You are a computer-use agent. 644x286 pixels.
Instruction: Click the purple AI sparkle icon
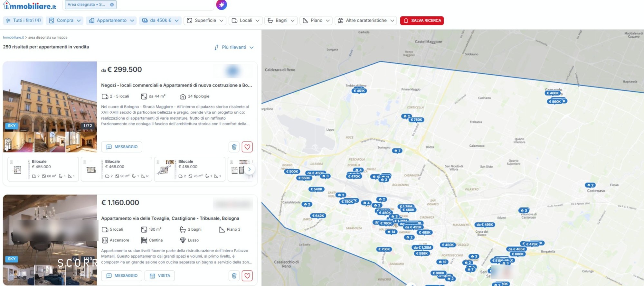[222, 5]
